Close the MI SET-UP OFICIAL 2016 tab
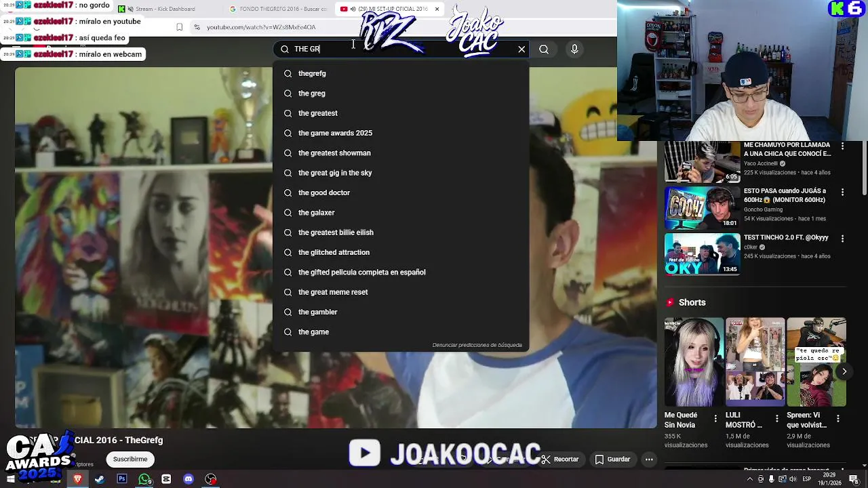Screen dimensions: 868x488 (437, 9)
